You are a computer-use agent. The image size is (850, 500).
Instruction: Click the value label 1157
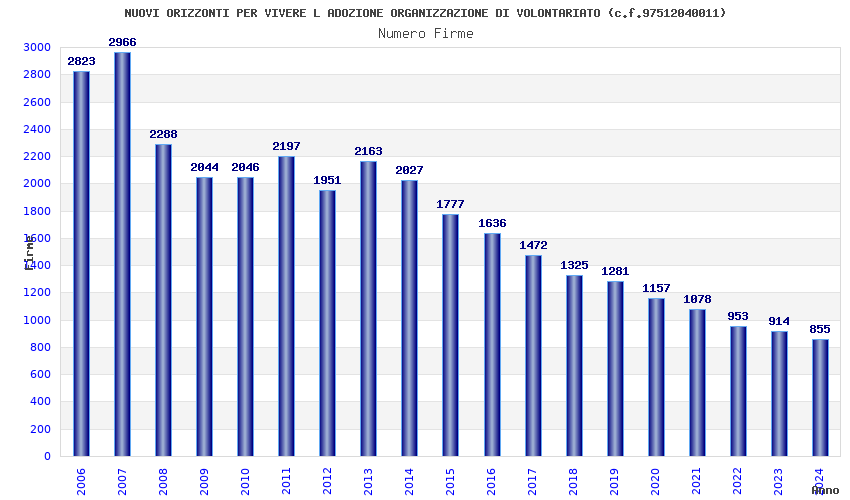click(656, 289)
